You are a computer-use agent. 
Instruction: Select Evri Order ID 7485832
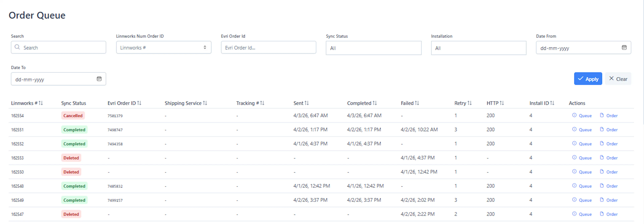(x=115, y=186)
